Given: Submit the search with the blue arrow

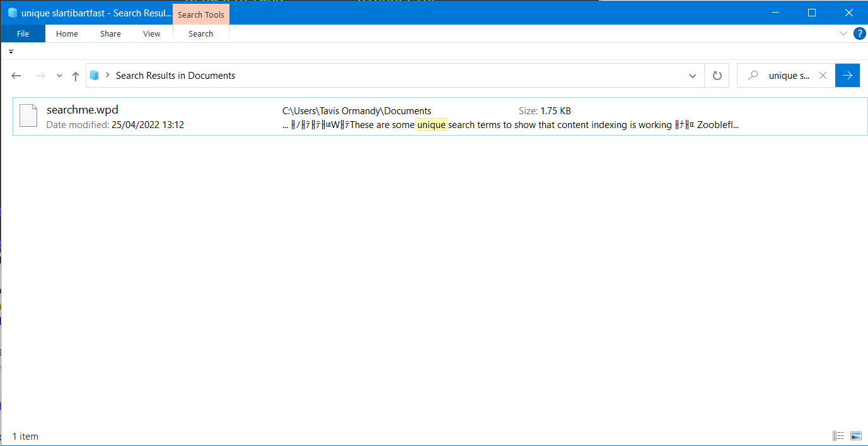Looking at the screenshot, I should [x=847, y=75].
